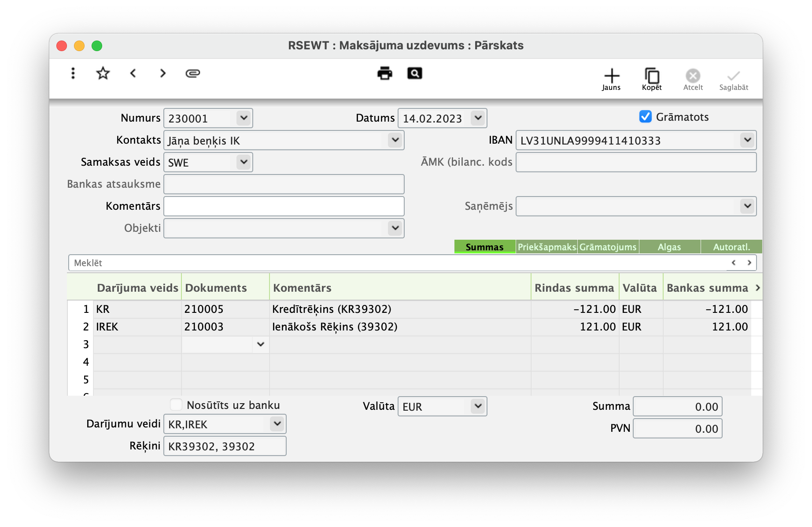Click the paperclip attachment icon

point(193,73)
